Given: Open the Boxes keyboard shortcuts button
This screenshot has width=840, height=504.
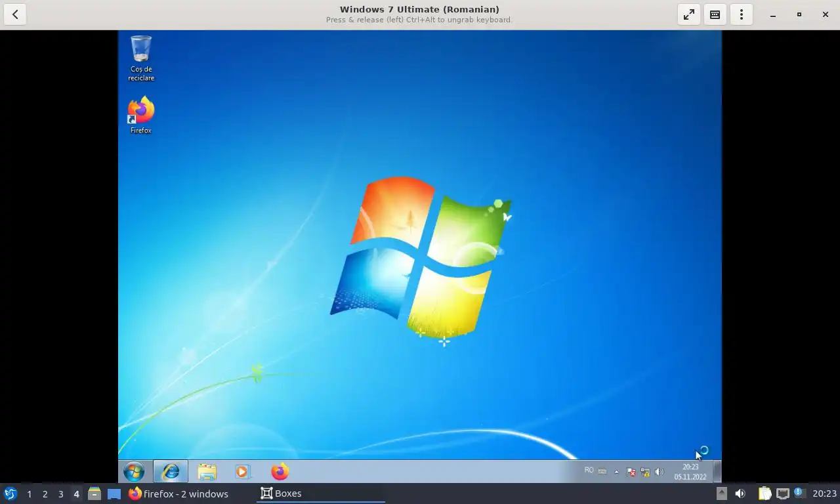Looking at the screenshot, I should pyautogui.click(x=715, y=14).
